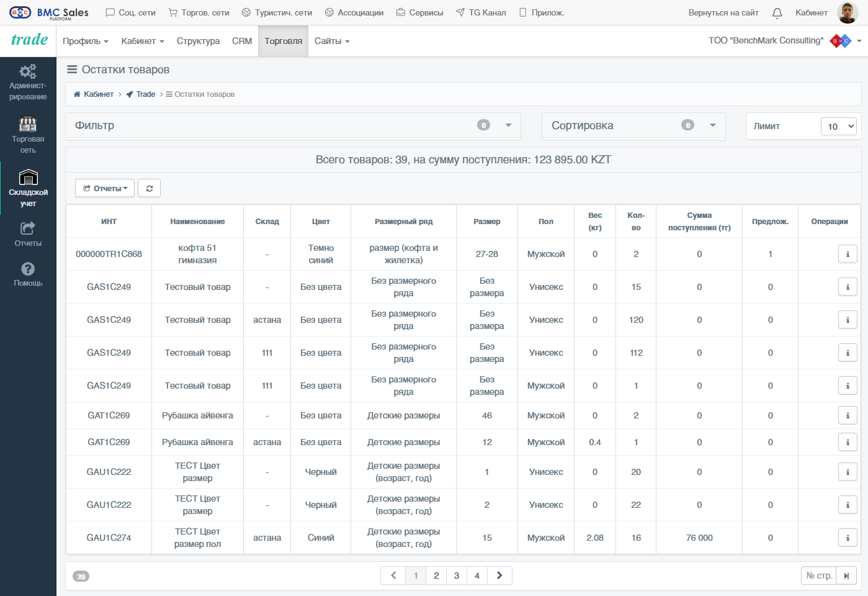Go to next page arrow
Viewport: 868px width, 596px height.
click(x=499, y=576)
